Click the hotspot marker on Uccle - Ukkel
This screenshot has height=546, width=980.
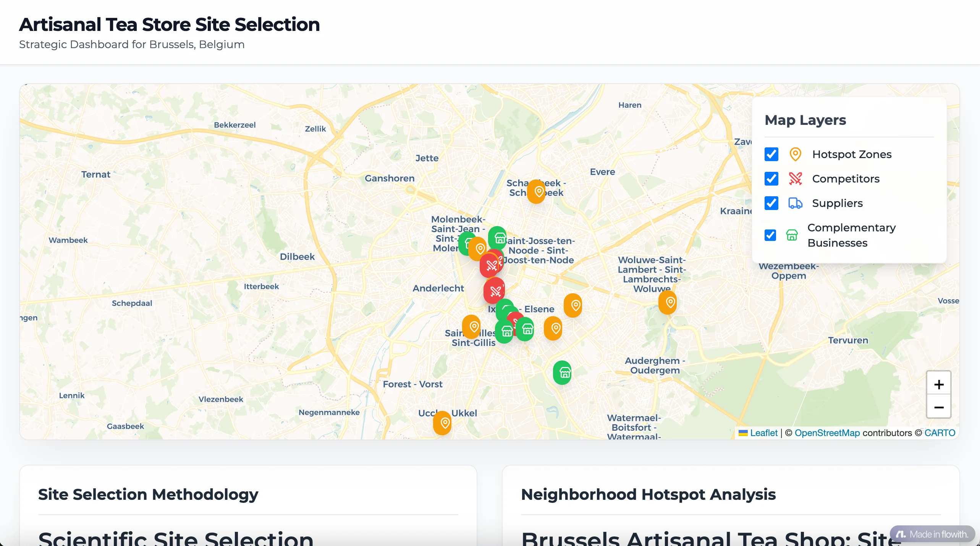point(442,423)
